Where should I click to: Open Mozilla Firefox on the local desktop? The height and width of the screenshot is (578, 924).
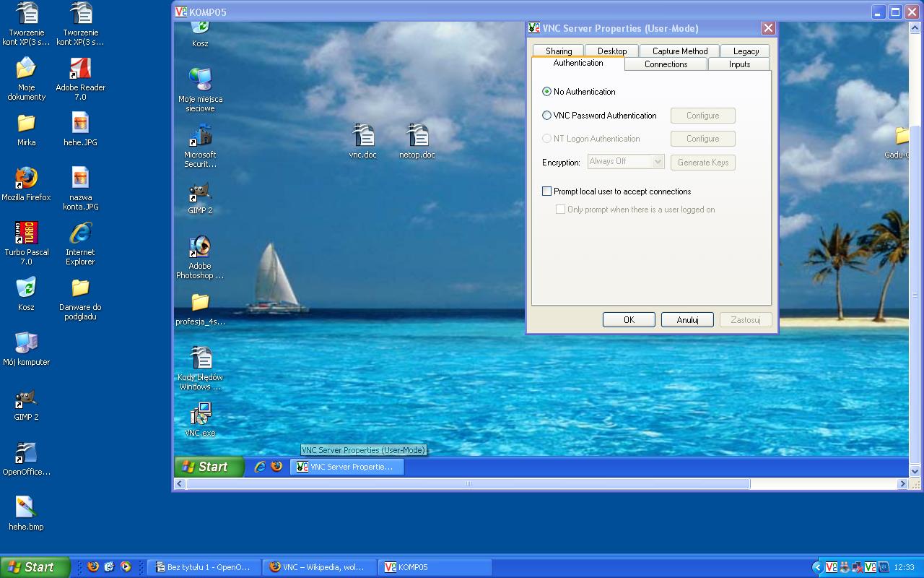pyautogui.click(x=26, y=184)
